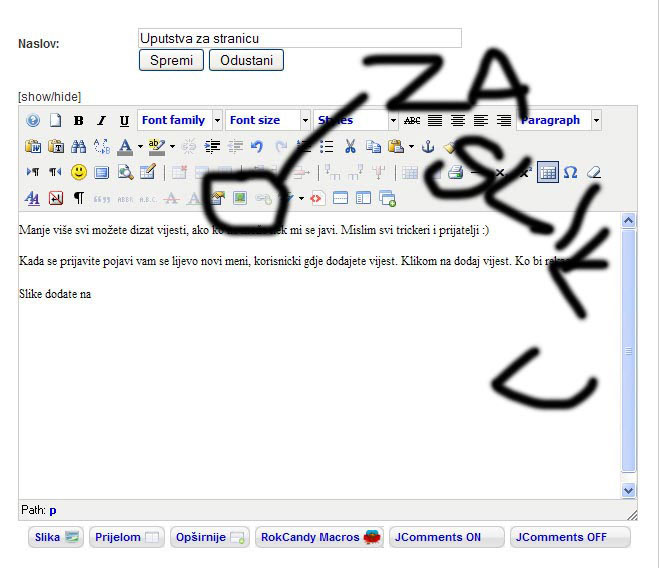Click the Bold formatting icon
The width and height of the screenshot is (659, 568).
click(78, 120)
